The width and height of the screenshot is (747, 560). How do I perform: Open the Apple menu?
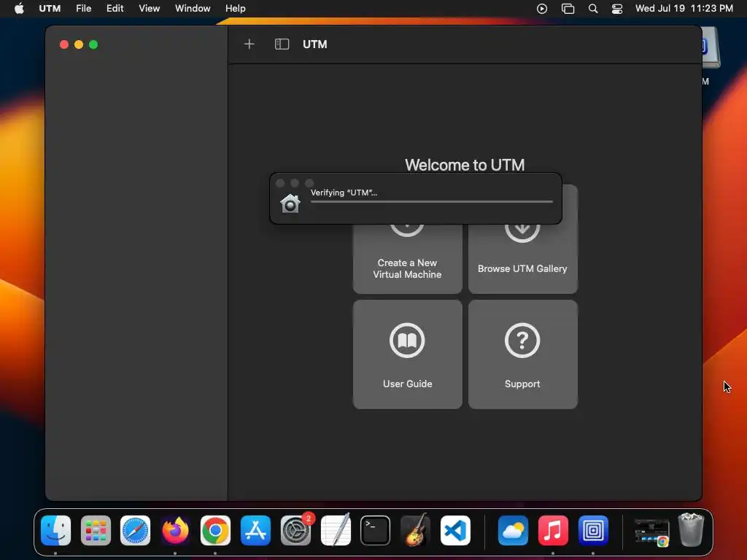pyautogui.click(x=19, y=9)
